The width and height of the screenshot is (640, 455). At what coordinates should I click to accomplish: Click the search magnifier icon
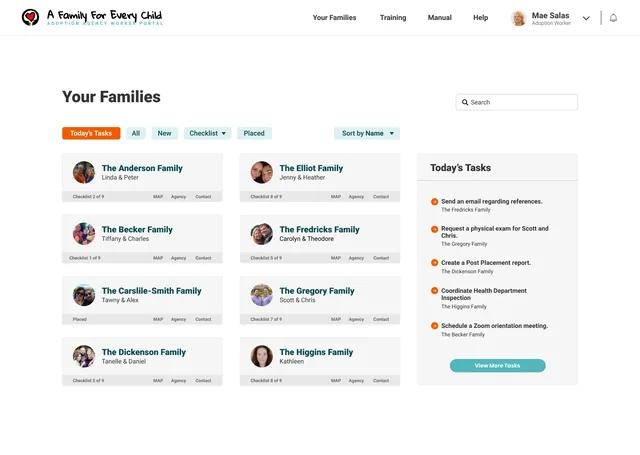465,102
